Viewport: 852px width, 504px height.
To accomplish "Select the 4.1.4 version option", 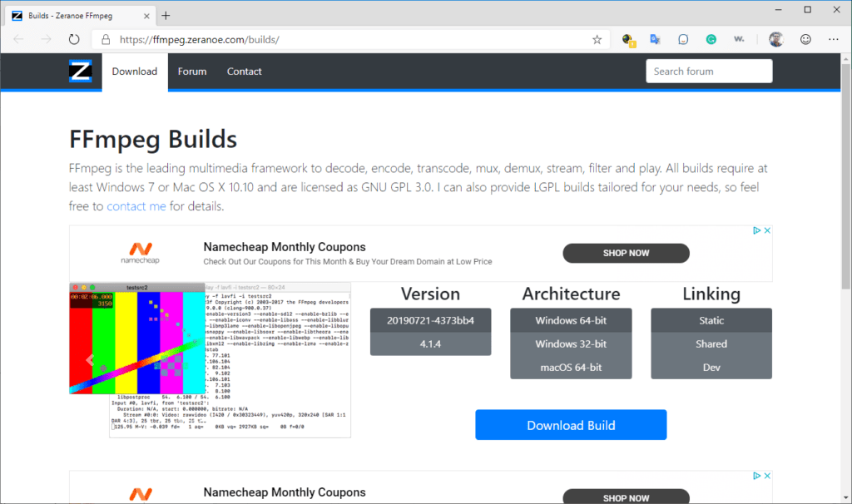I will pos(430,343).
